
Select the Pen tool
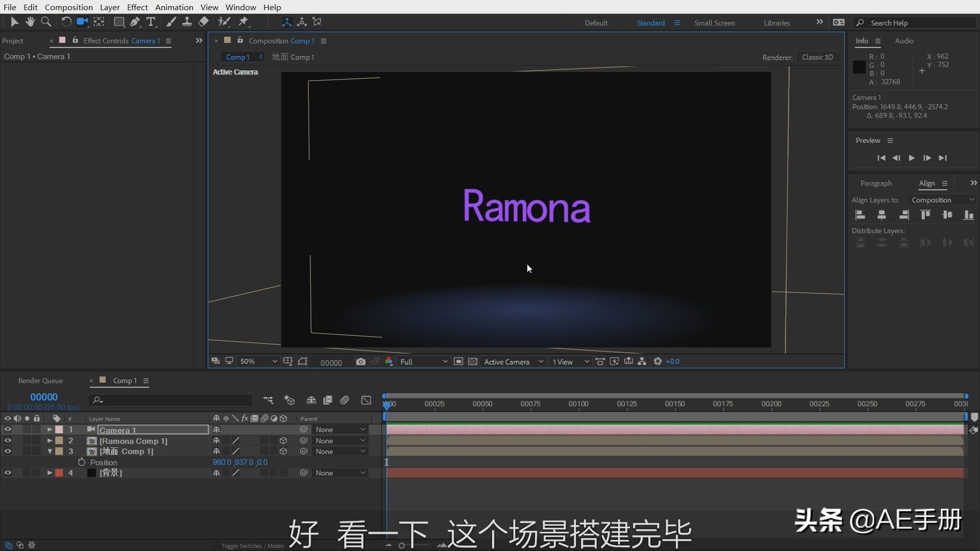click(135, 21)
